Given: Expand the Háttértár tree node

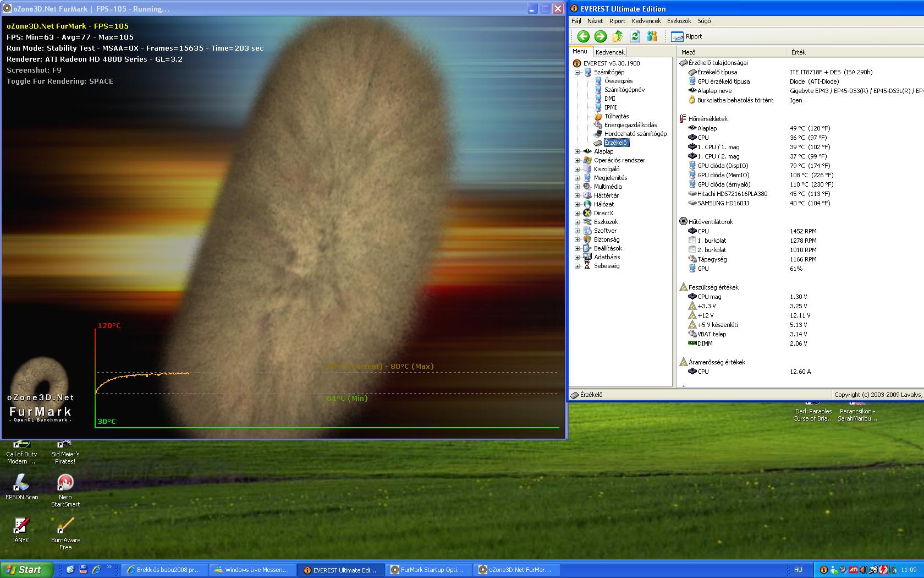Looking at the screenshot, I should click(x=577, y=195).
